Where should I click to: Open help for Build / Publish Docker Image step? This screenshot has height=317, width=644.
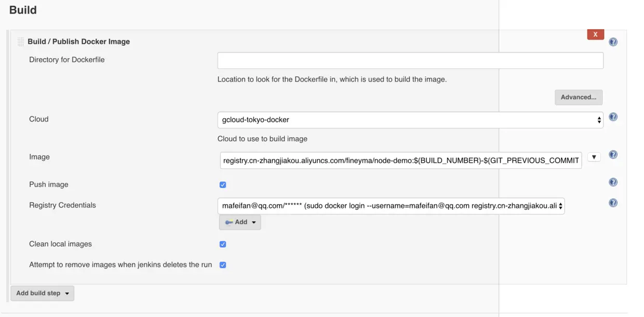(613, 42)
